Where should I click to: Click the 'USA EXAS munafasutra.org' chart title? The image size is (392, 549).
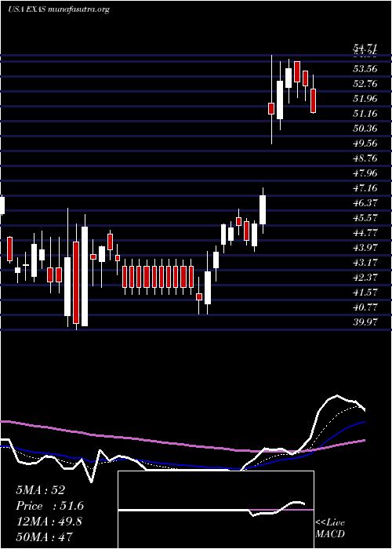pyautogui.click(x=59, y=9)
